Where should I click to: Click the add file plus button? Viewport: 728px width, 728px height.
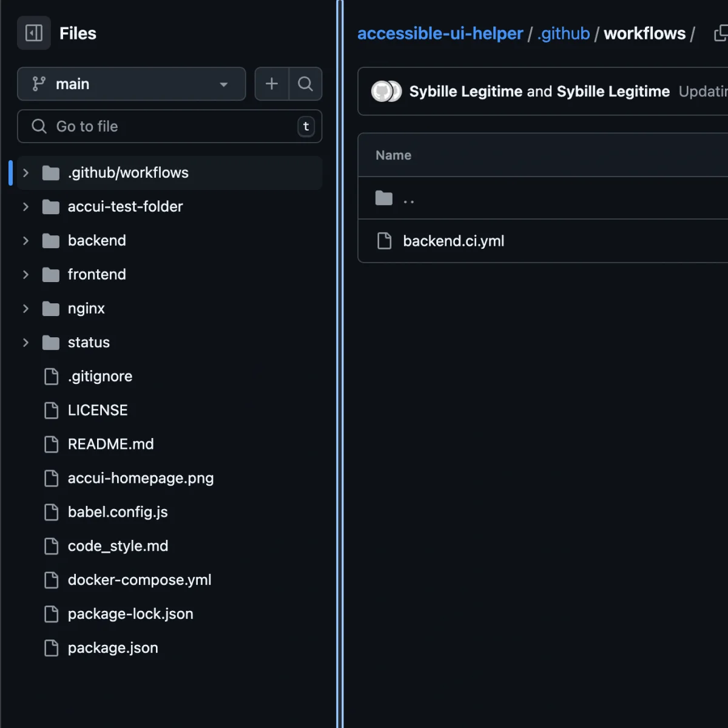pos(272,84)
